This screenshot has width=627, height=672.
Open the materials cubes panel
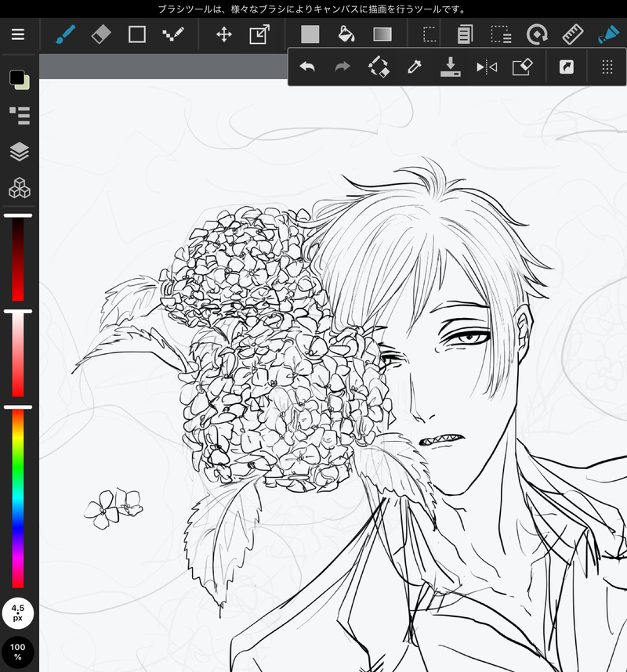(20, 188)
